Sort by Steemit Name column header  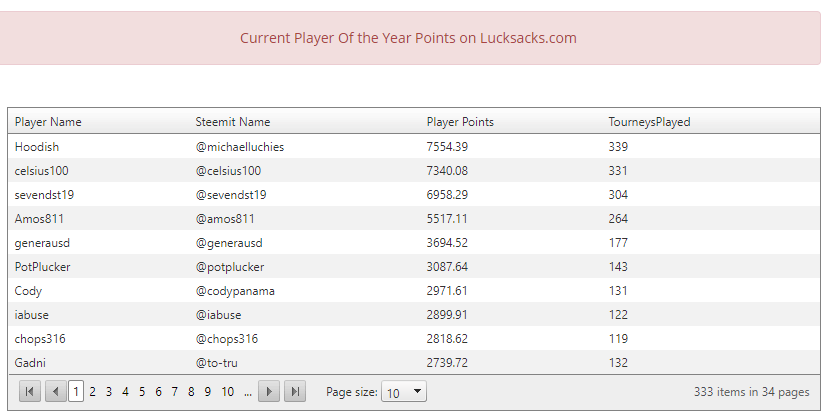[233, 122]
